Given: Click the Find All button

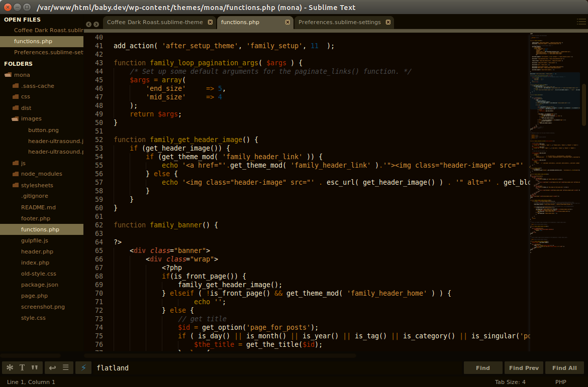Looking at the screenshot, I should click(x=564, y=367).
